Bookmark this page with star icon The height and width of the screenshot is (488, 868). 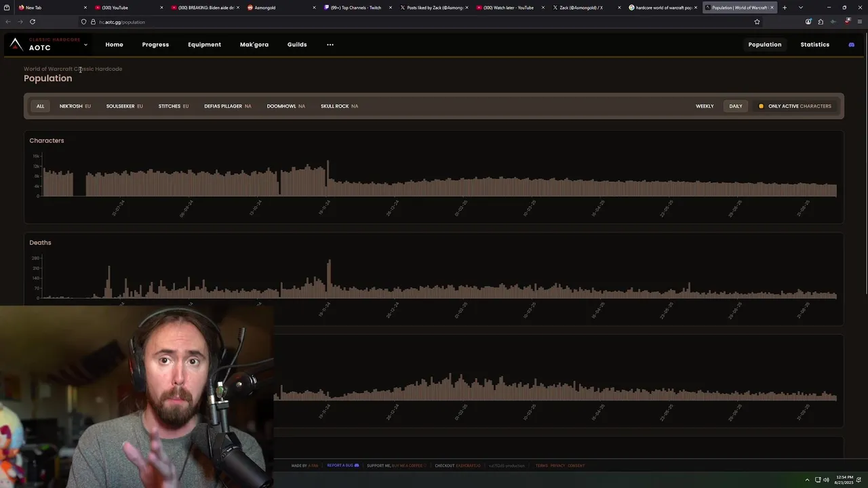(x=757, y=22)
